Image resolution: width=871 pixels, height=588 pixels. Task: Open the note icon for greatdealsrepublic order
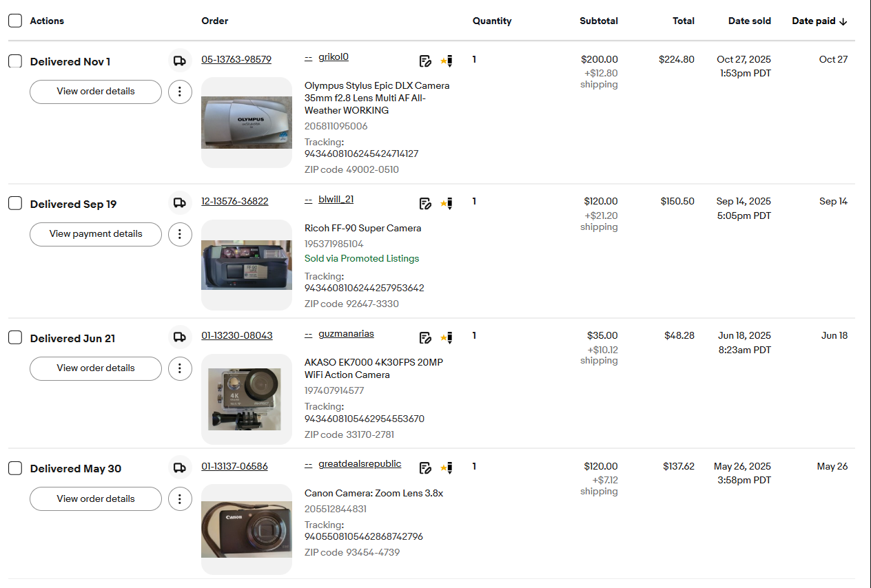[x=425, y=468]
